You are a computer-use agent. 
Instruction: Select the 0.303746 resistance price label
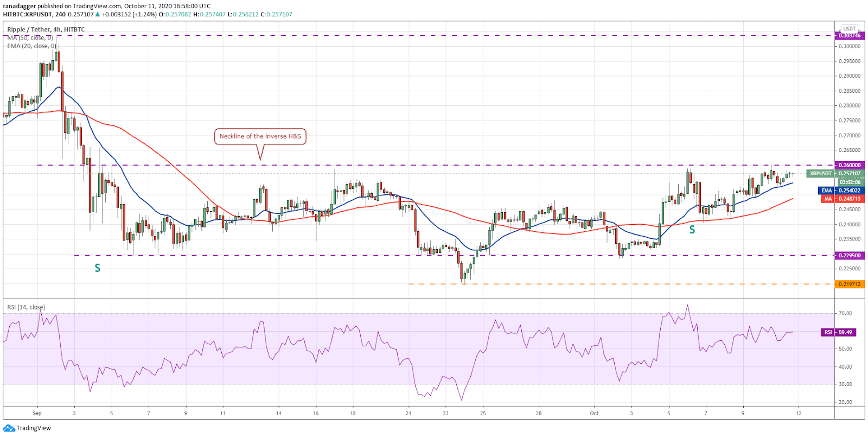[849, 35]
